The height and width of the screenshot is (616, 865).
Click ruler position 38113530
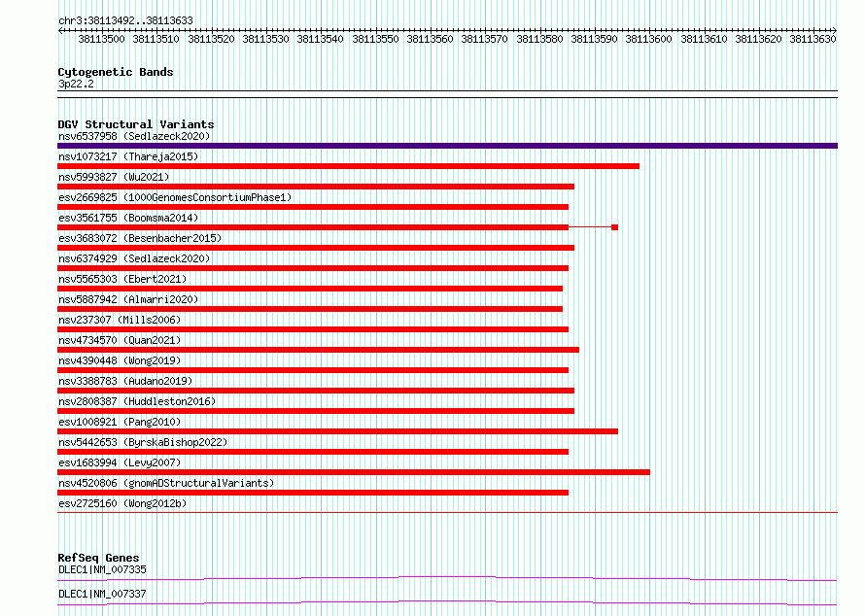tap(266, 39)
